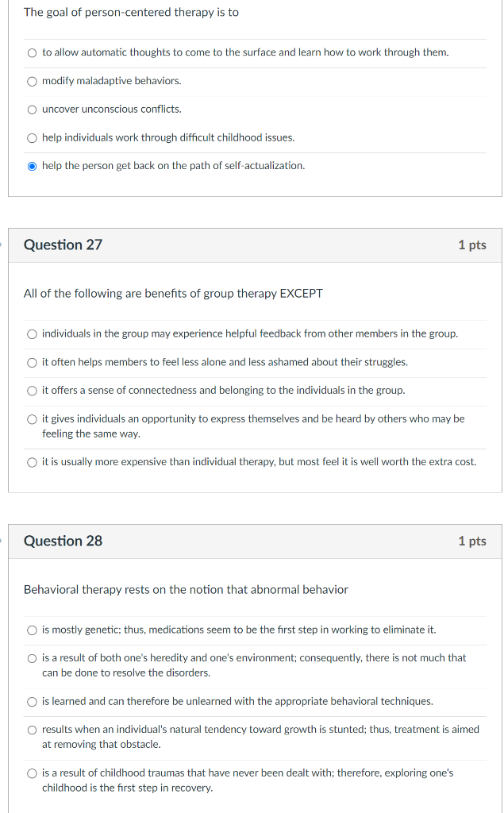The image size is (504, 813).
Task: Click the selected 'path of self-actualization' radio button
Action: pyautogui.click(x=33, y=167)
